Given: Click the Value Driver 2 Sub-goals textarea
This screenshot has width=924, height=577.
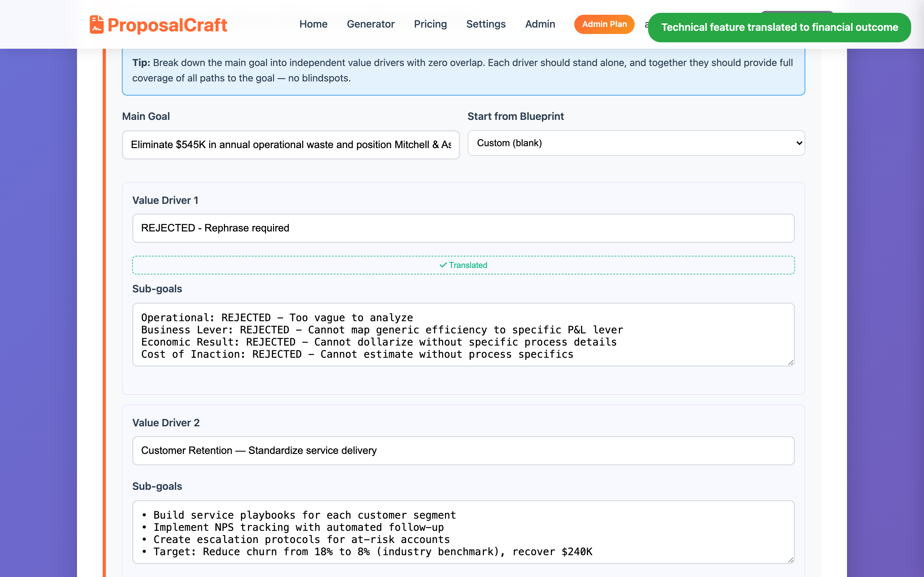Looking at the screenshot, I should (x=463, y=532).
